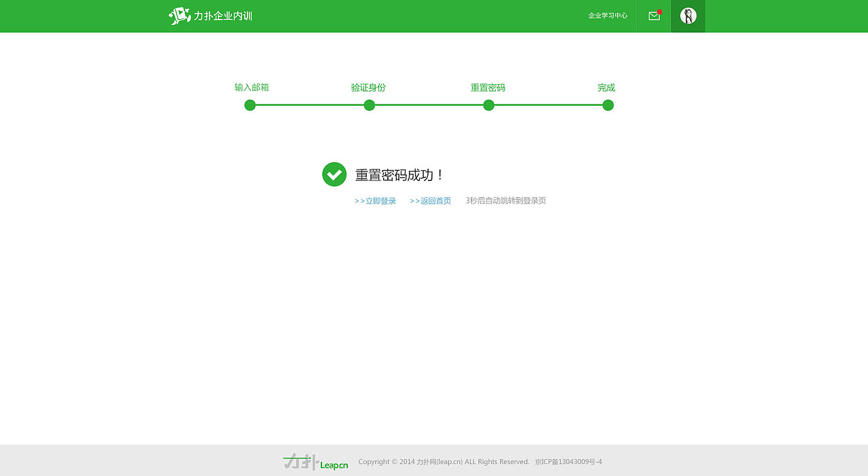Click the 3秒后自动跳转到登录页 notice

(x=506, y=201)
